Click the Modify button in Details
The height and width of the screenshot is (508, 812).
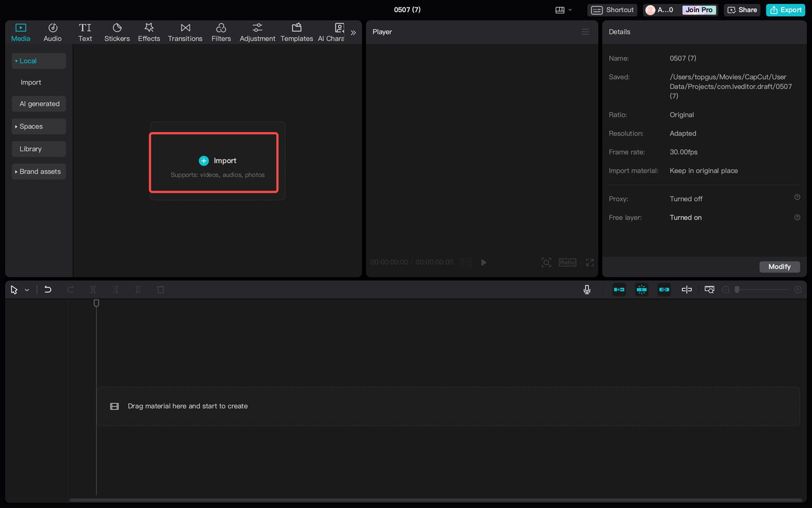click(x=780, y=267)
